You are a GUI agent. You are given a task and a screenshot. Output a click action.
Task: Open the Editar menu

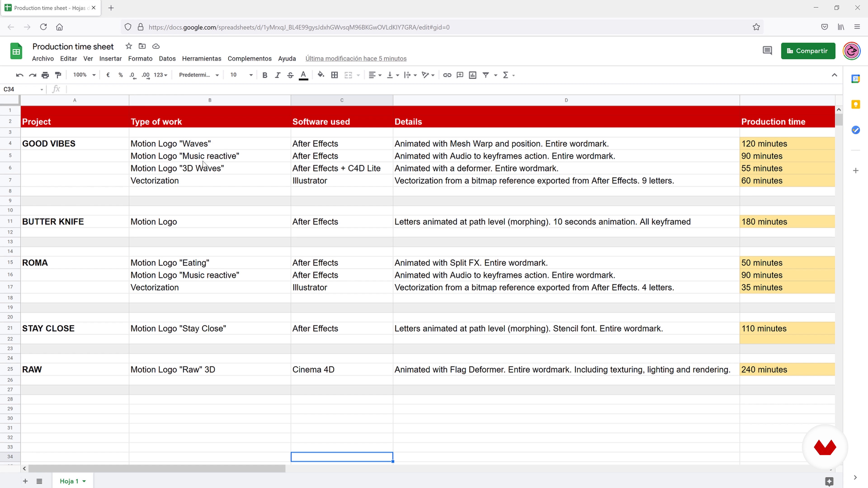coord(68,59)
